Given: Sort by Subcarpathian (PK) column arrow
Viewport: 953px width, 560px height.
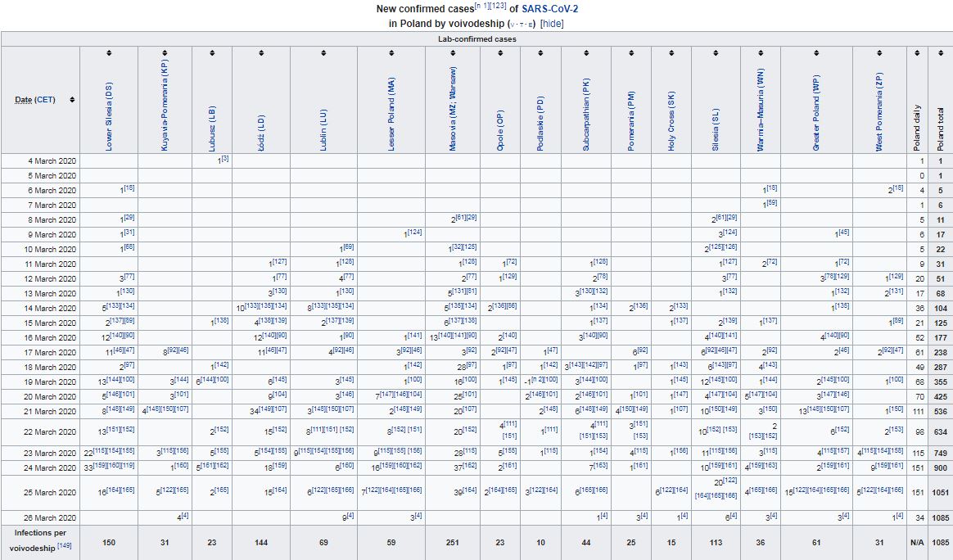Looking at the screenshot, I should coord(586,53).
